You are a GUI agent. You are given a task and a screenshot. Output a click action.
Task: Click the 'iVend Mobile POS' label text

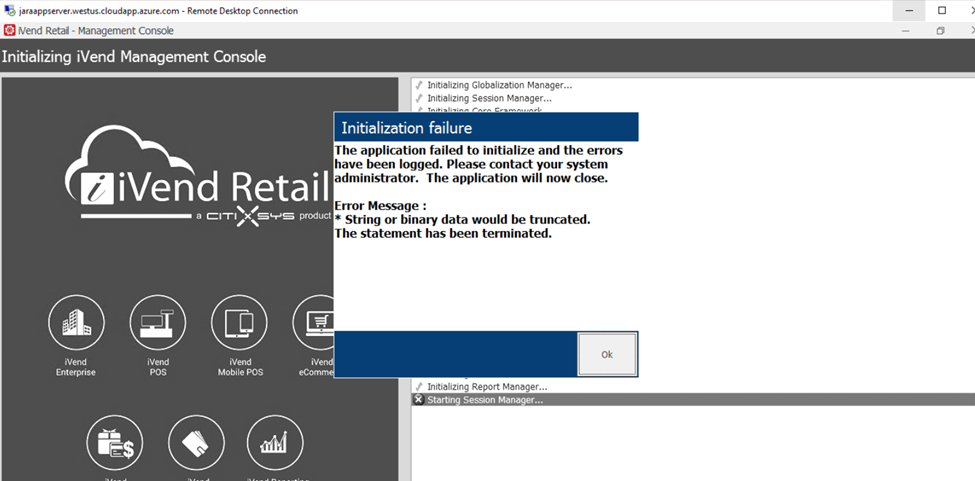point(240,367)
